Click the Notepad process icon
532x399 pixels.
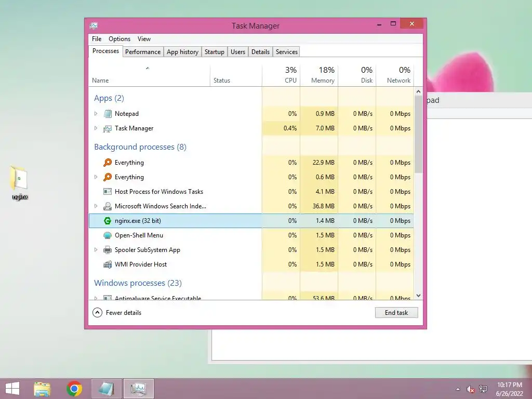(108, 114)
